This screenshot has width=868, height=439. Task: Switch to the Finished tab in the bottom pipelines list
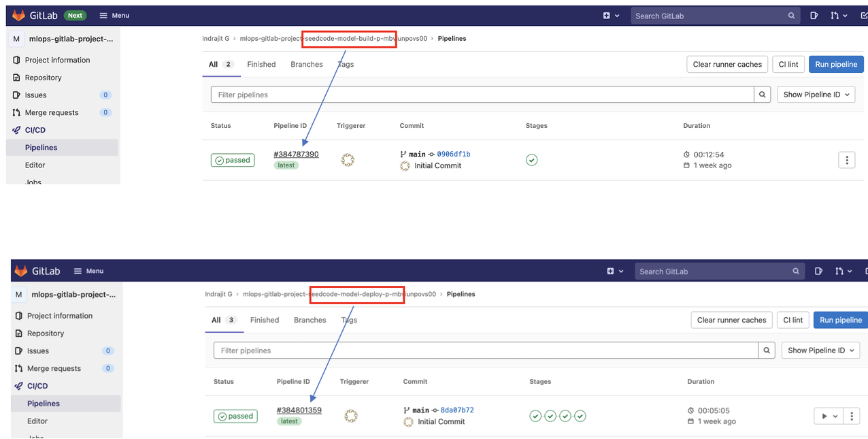(x=265, y=320)
